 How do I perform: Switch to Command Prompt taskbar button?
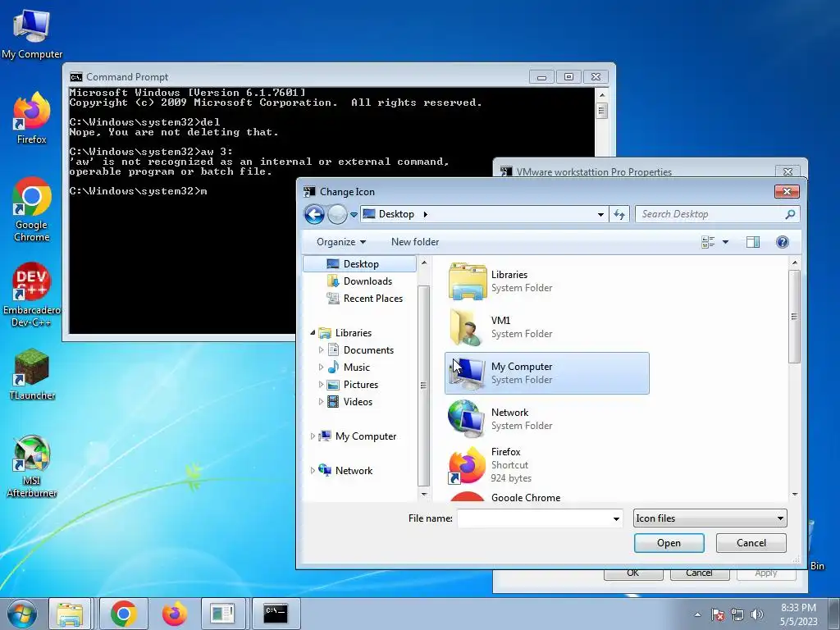[276, 614]
